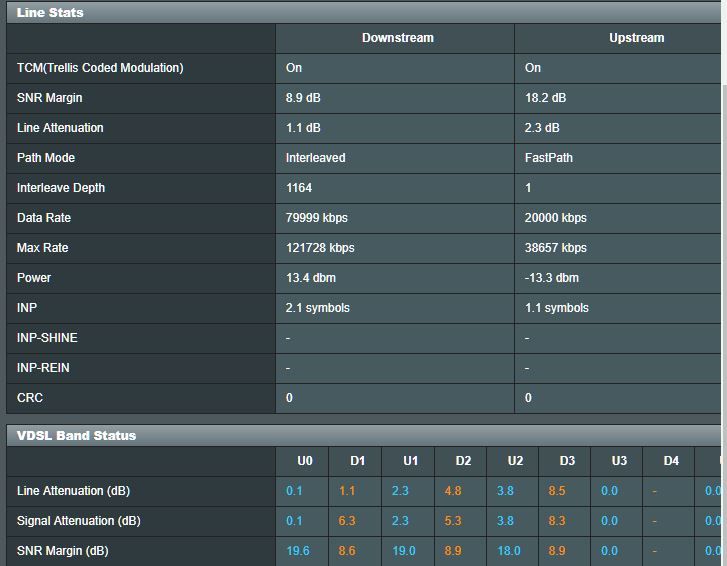Click upstream Line Attenuation value 2.3 dB
Viewport: 727px width, 566px height.
(x=542, y=128)
